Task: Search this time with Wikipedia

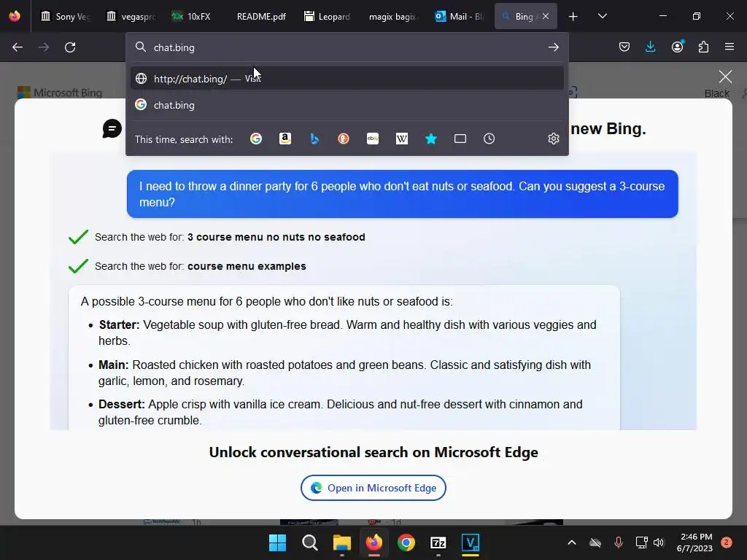Action: pos(402,139)
